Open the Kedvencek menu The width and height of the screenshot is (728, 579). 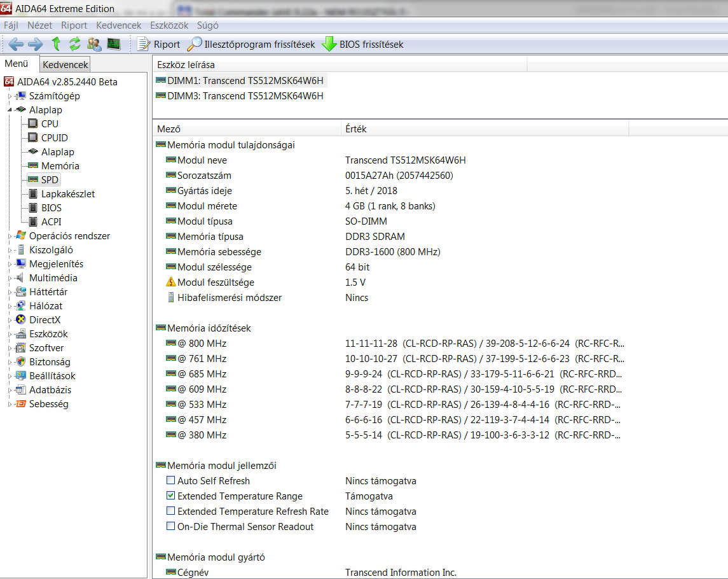click(x=119, y=25)
